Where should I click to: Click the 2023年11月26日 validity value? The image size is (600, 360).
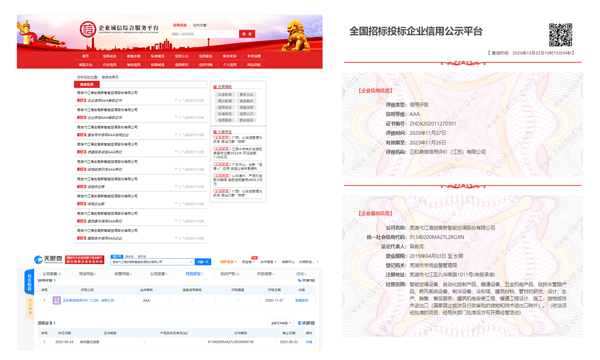[428, 142]
